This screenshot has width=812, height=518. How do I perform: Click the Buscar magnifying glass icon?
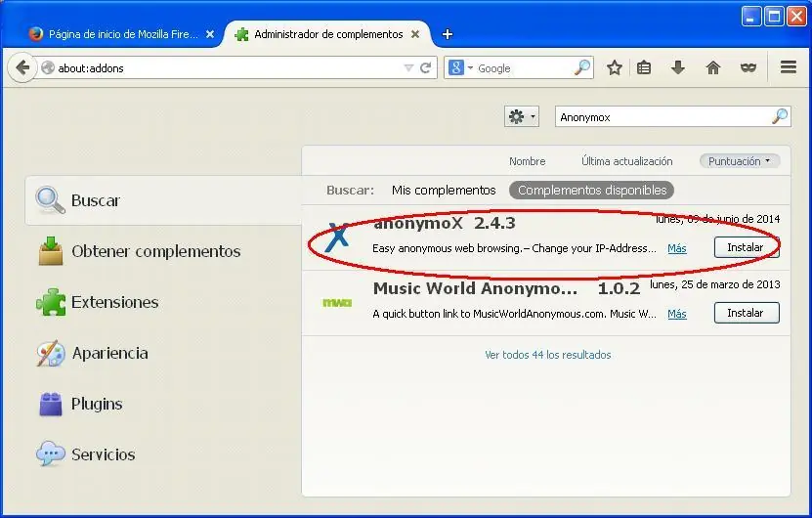pyautogui.click(x=50, y=200)
